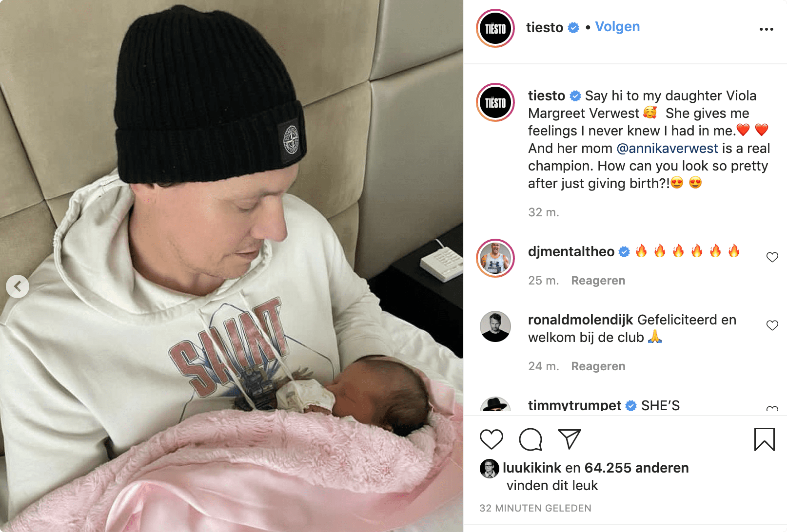787x532 pixels.
Task: Click the photo of the man holding the baby
Action: (232, 266)
